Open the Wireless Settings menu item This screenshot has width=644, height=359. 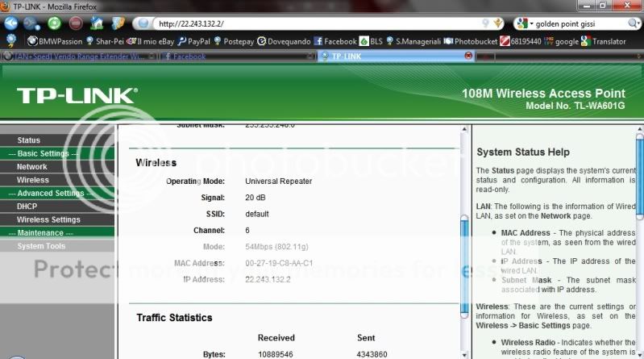click(x=48, y=219)
